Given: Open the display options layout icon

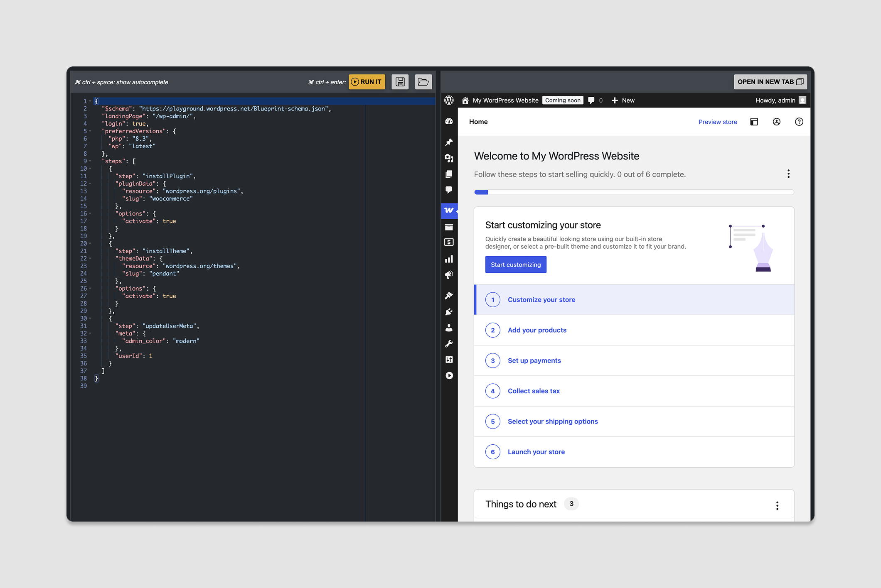Looking at the screenshot, I should pos(754,122).
